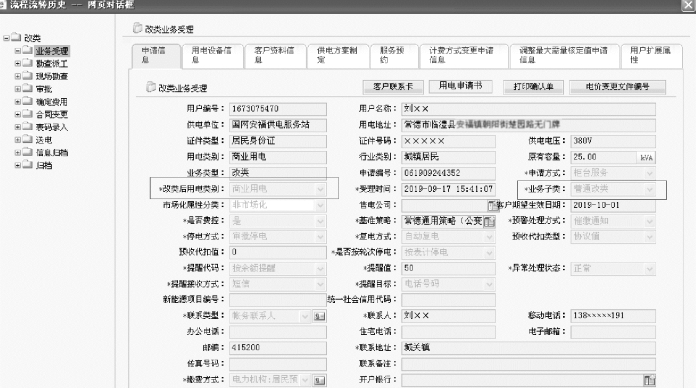Click the 用户编号 input field
Image resolution: width=696 pixels, height=388 pixels.
click(278, 109)
